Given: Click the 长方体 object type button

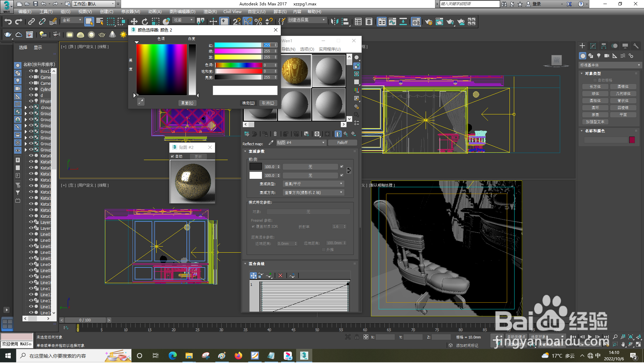Looking at the screenshot, I should pos(595,87).
